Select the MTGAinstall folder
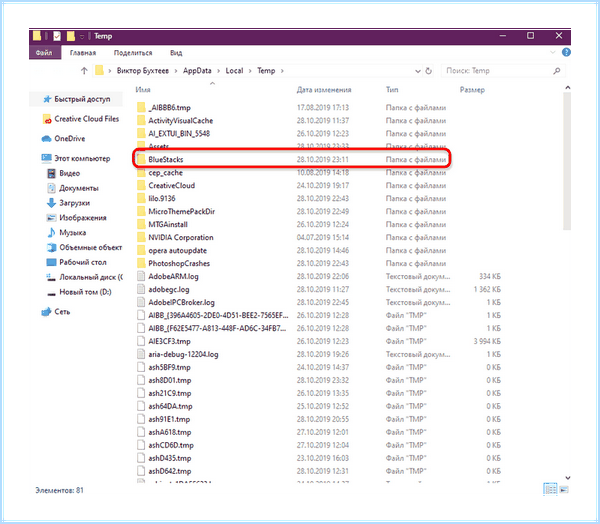This screenshot has height=524, width=600. (x=168, y=225)
